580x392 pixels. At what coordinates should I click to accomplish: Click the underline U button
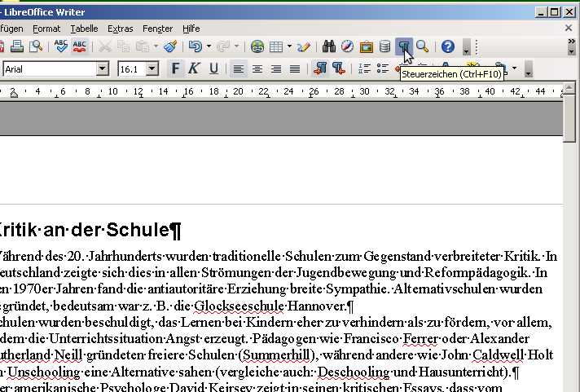click(213, 68)
